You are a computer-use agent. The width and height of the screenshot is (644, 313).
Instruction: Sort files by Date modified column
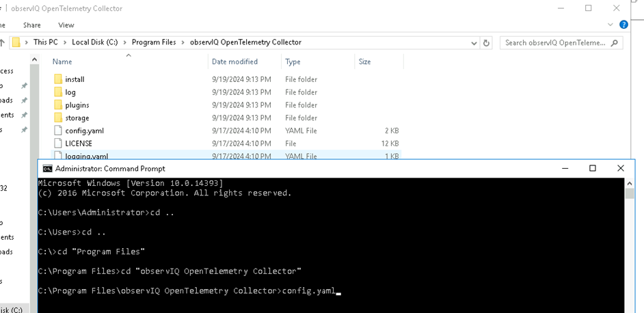coord(234,62)
